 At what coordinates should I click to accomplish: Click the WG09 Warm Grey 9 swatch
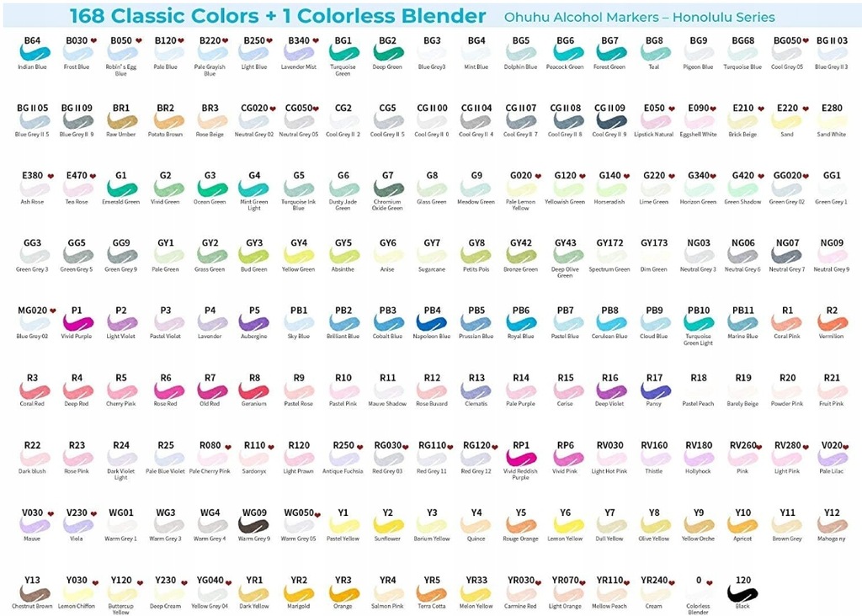click(x=254, y=525)
